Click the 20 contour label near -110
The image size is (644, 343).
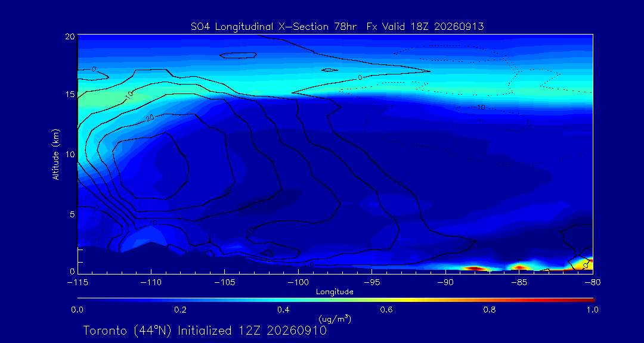click(x=150, y=118)
